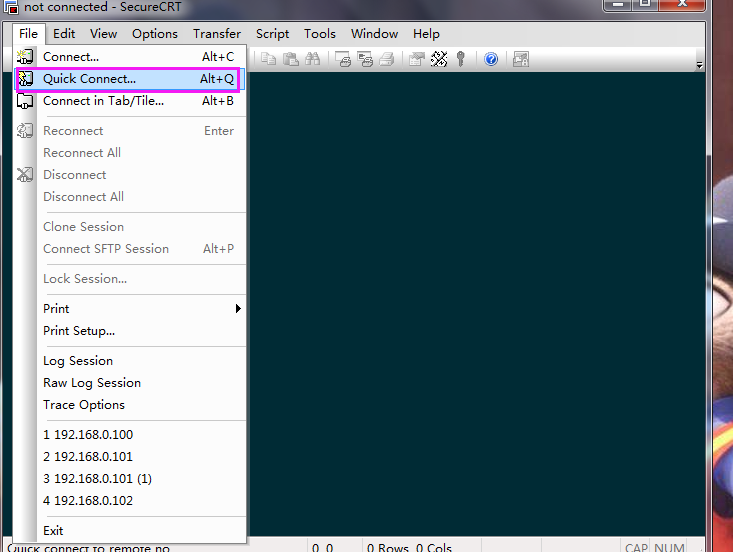Open Print Setup... from the menu

coord(129,331)
